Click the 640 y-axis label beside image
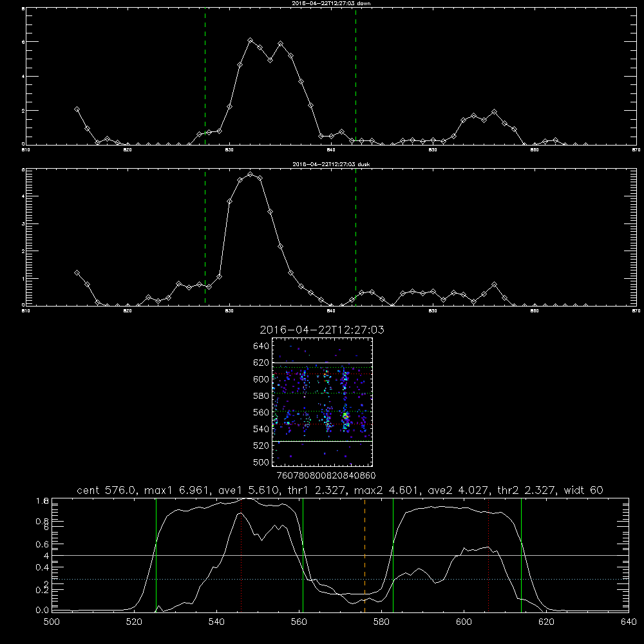The height and width of the screenshot is (644, 644). [261, 346]
